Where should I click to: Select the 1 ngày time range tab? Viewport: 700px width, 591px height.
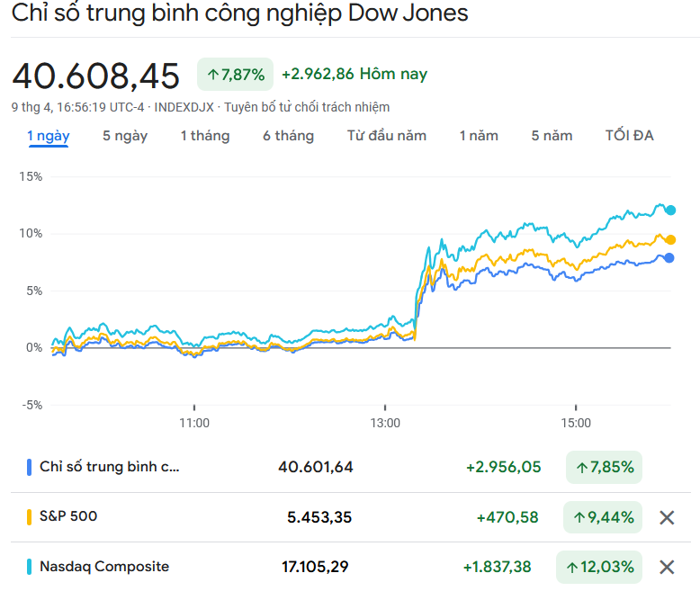48,136
